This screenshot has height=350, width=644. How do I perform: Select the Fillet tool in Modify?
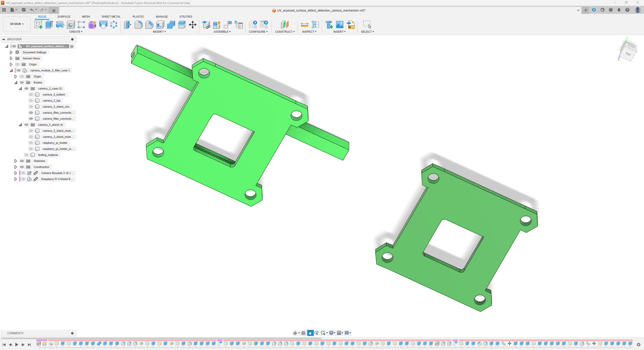(x=138, y=25)
